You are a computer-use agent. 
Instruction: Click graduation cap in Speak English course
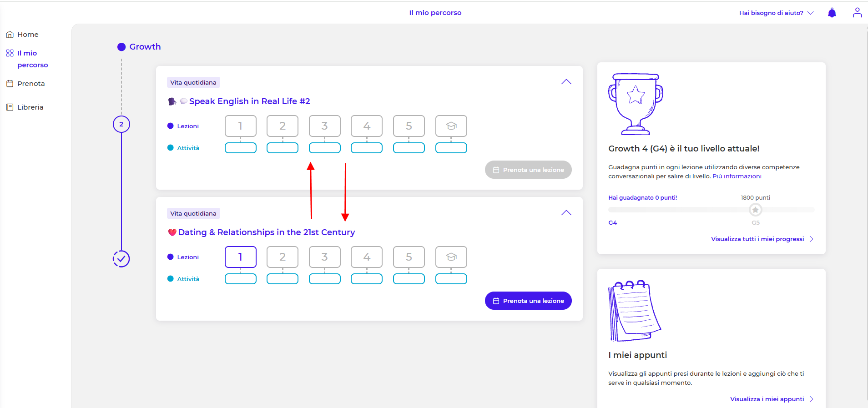tap(451, 126)
